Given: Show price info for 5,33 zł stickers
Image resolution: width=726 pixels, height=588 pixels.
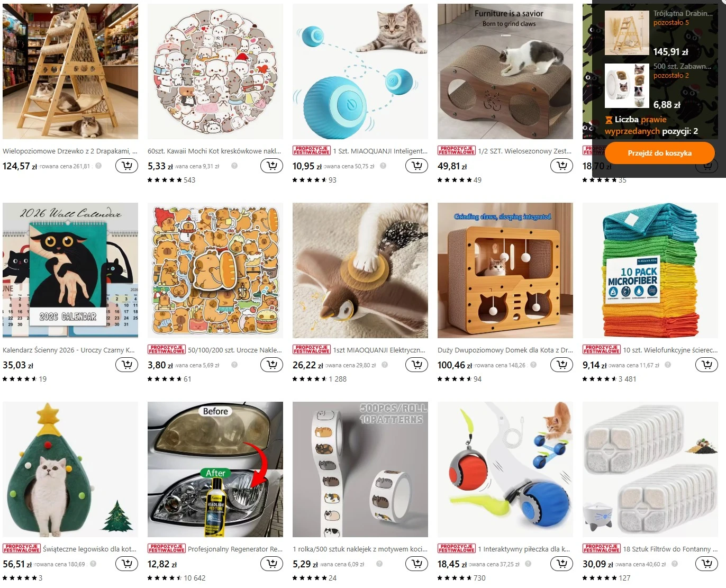Looking at the screenshot, I should click(x=234, y=166).
